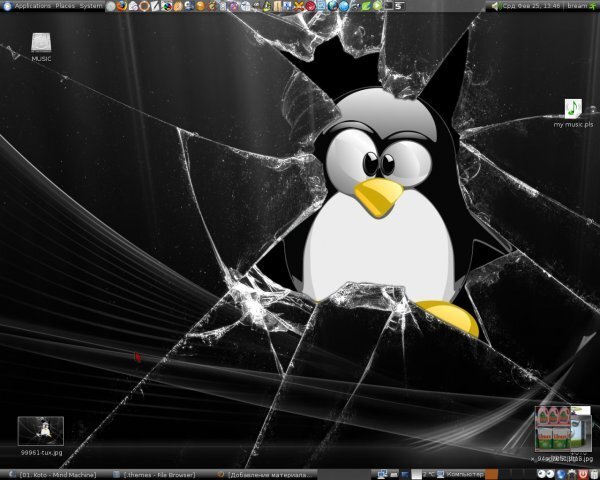Viewport: 600px width, 480px height.
Task: Click the network monitor icon in the bottom panel
Action: pos(382,474)
